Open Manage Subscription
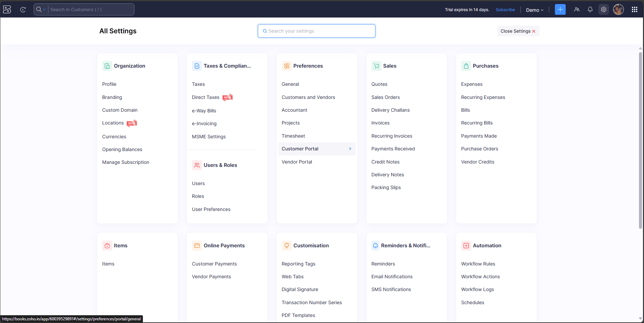The width and height of the screenshot is (644, 323). (126, 162)
